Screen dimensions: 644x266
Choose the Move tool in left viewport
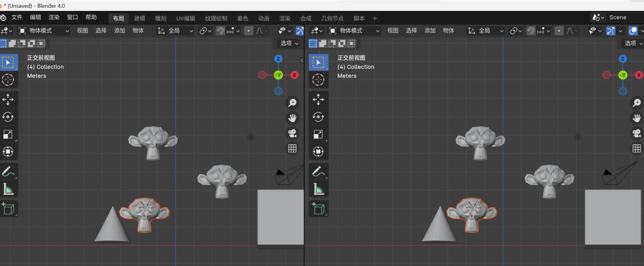(8, 100)
